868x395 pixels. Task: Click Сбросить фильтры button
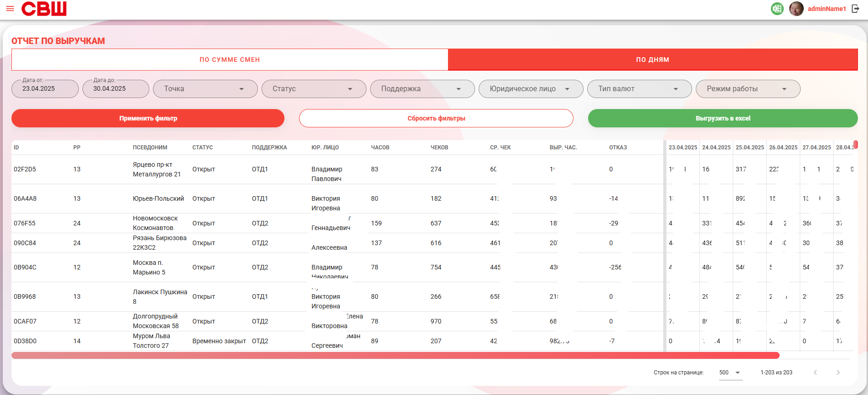tap(436, 118)
